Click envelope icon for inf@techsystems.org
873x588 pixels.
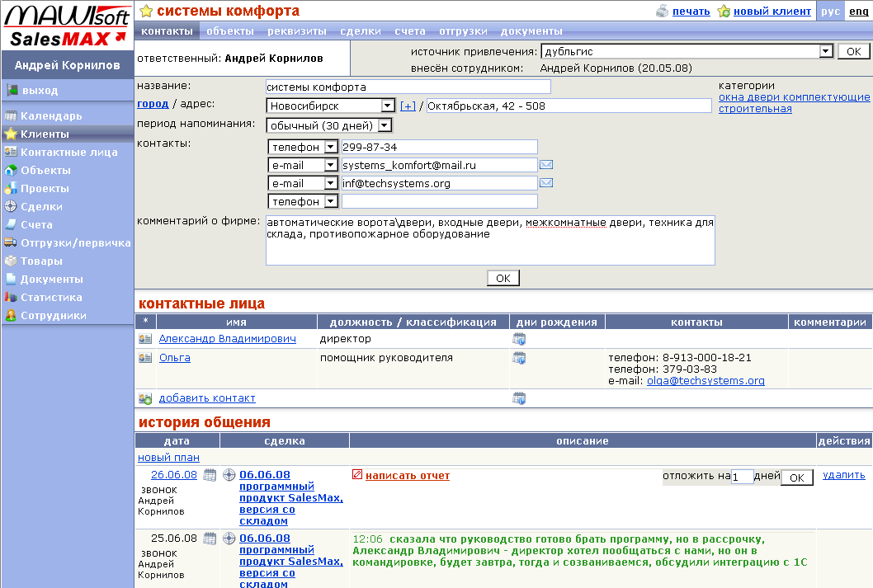[x=547, y=183]
